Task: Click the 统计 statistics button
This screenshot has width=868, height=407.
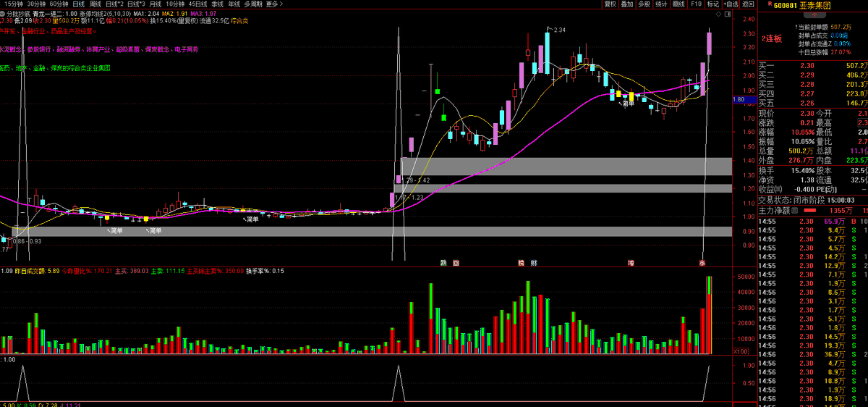Action: 661,4
